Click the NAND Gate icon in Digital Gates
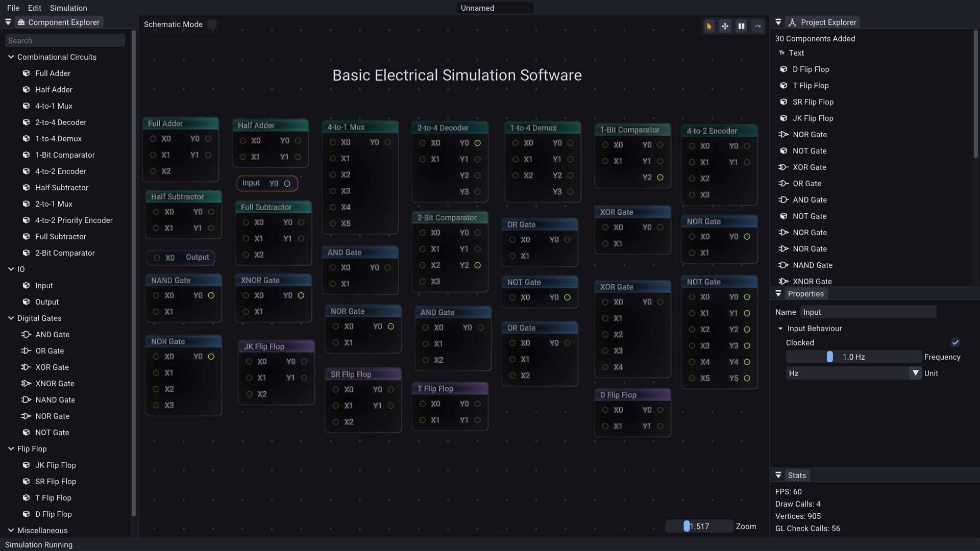980x551 pixels. pyautogui.click(x=26, y=400)
